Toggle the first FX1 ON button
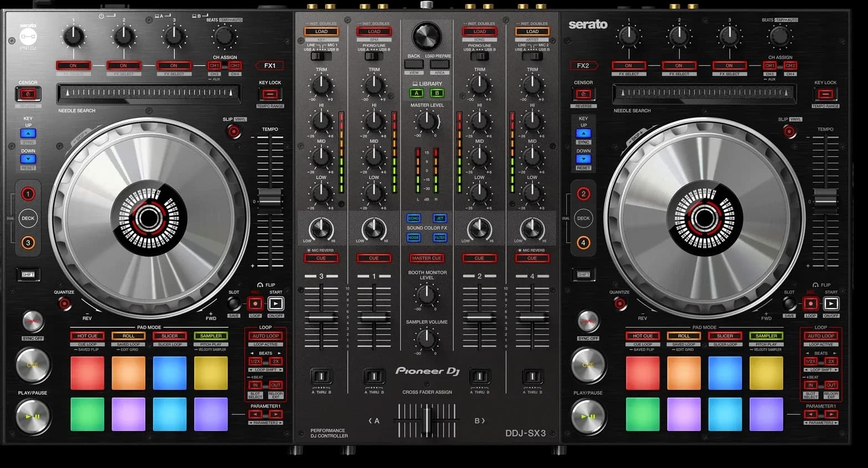Screen dimensions: 868x468 (73, 65)
